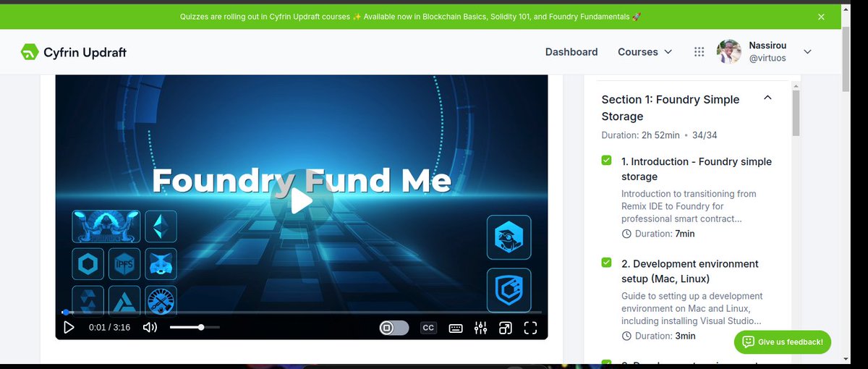The image size is (868, 369).
Task: Open video settings sliders icon
Action: [480, 328]
